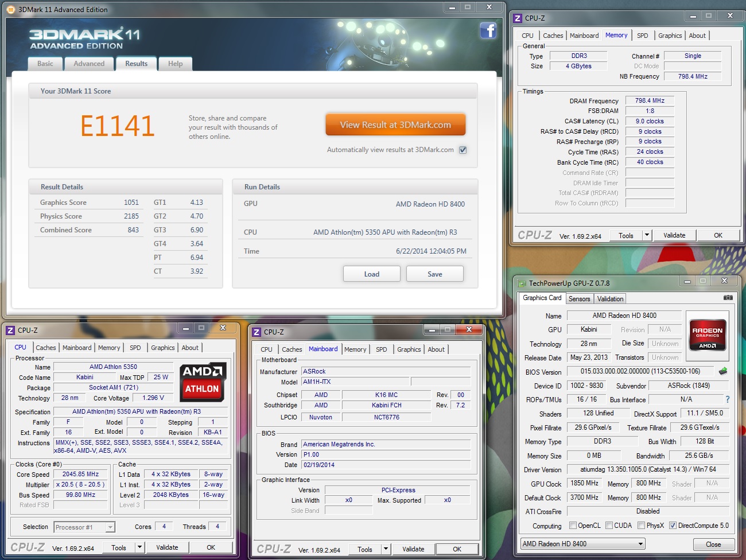Image resolution: width=746 pixels, height=560 pixels.
Task: Open Mainboard tab in CPU-Z CPU window
Action: click(77, 348)
